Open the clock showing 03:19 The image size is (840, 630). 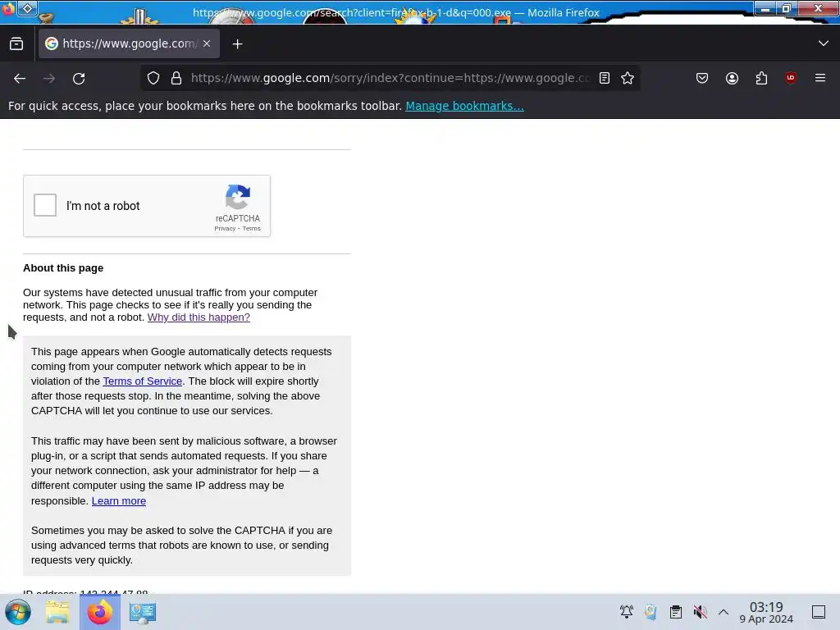(766, 612)
